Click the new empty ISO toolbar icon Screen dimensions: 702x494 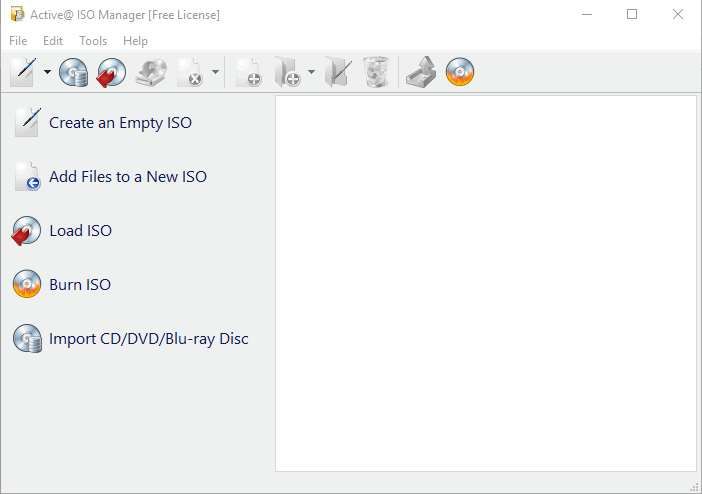click(x=23, y=72)
